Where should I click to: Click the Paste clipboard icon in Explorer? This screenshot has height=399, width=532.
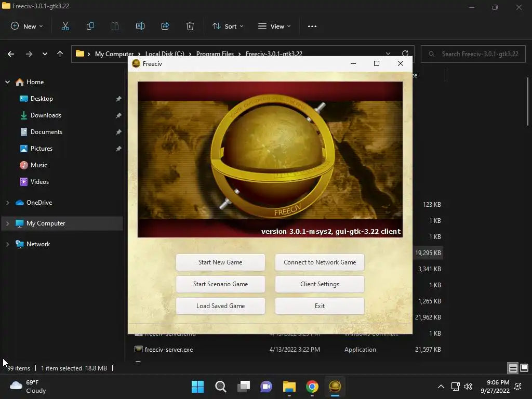click(115, 26)
